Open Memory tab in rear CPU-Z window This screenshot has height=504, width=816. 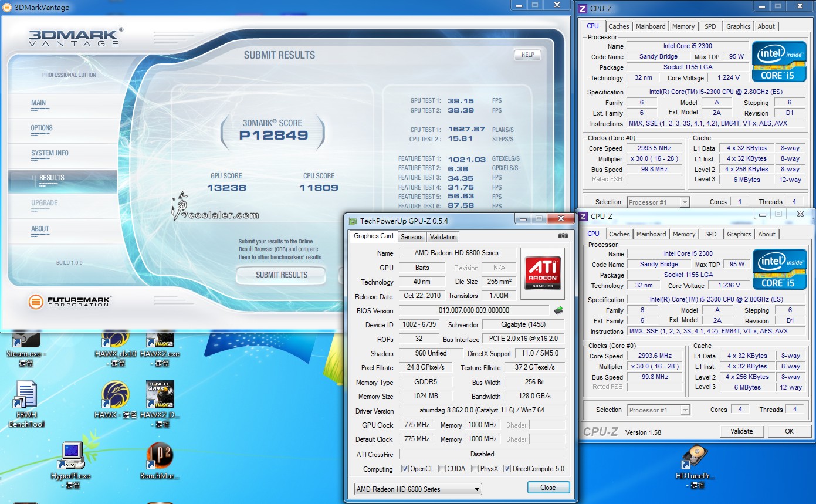(x=683, y=26)
